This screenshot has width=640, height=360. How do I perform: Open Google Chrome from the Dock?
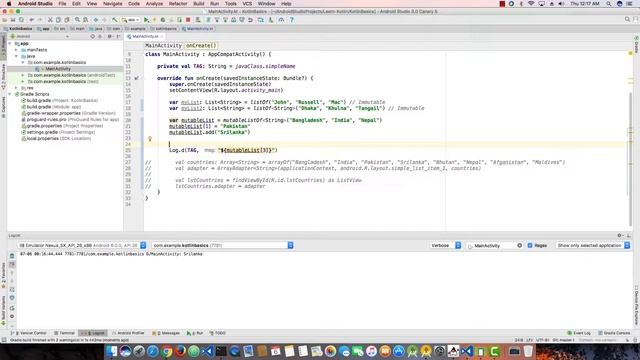coord(167,351)
